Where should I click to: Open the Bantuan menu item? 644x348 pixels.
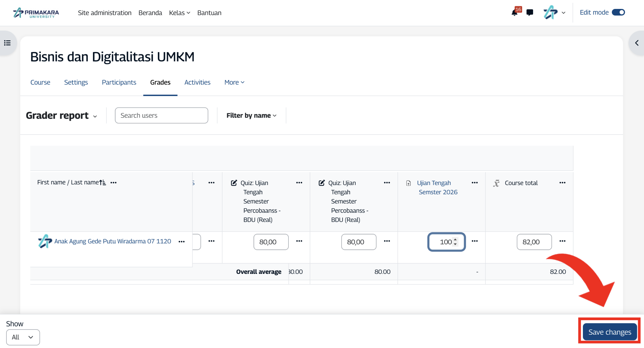pos(209,13)
